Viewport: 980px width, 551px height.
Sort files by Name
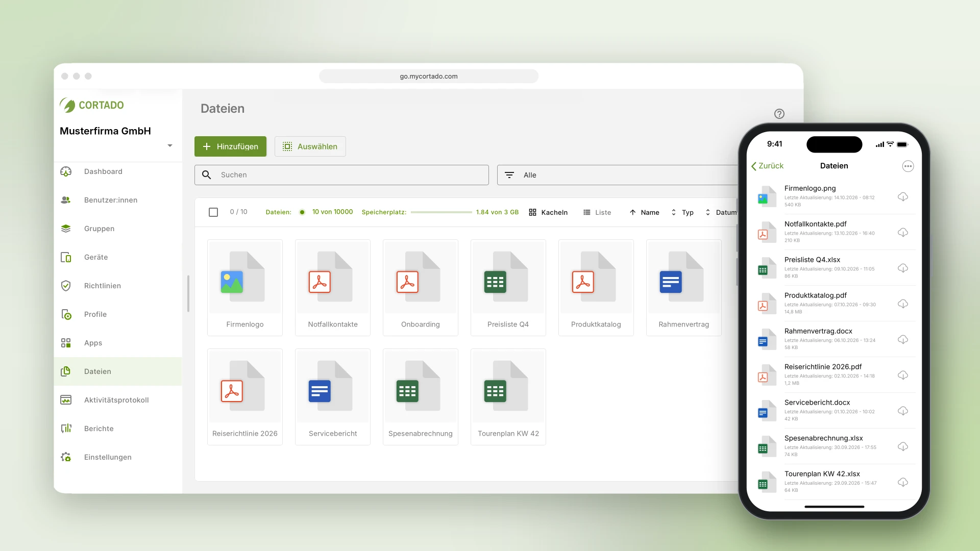click(644, 212)
